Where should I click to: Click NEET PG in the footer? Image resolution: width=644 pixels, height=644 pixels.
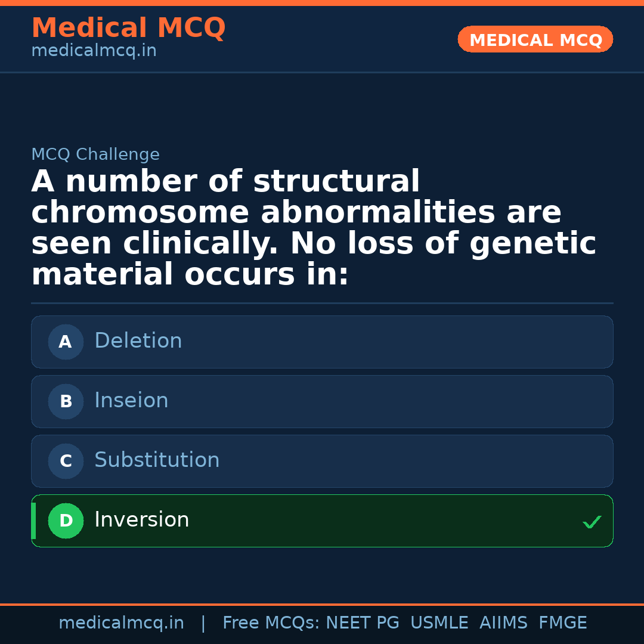363,623
